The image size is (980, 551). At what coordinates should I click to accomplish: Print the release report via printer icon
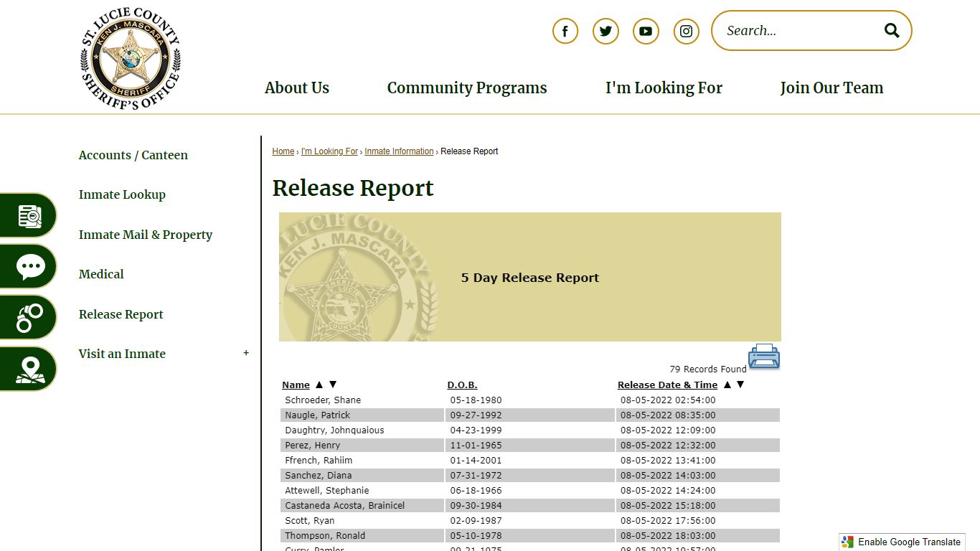pos(764,357)
